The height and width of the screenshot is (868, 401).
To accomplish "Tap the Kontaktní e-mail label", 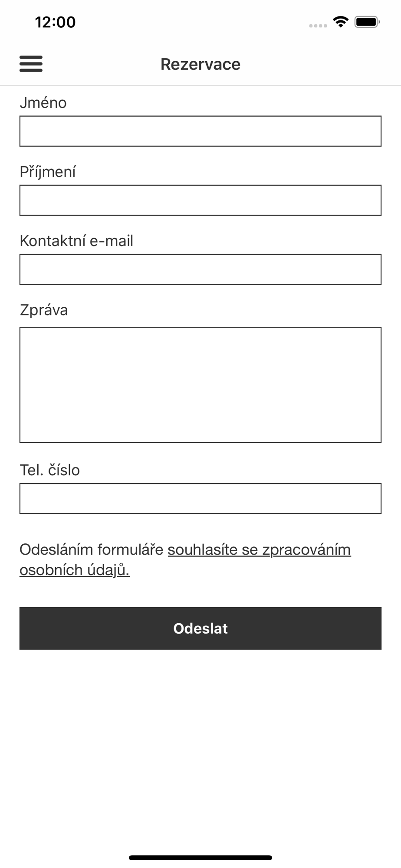I will [76, 241].
